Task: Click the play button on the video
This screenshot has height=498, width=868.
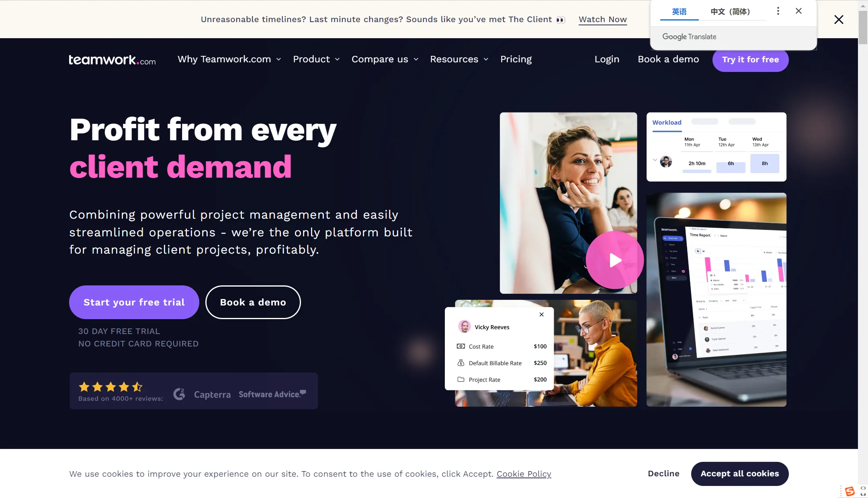Action: point(614,259)
